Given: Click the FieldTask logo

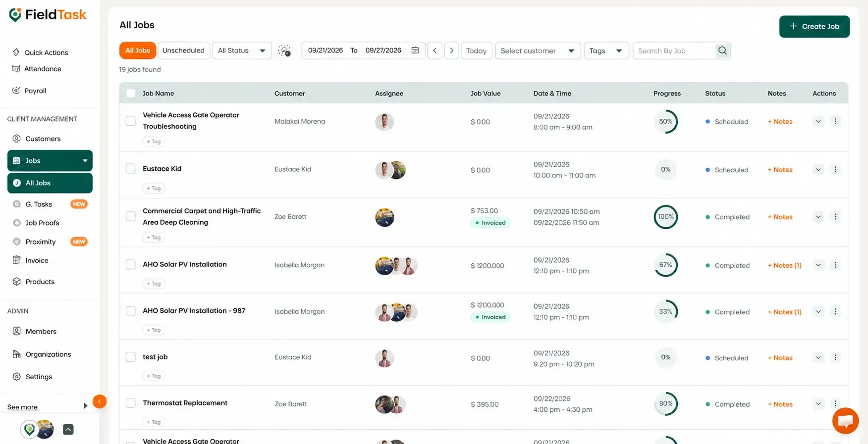Looking at the screenshot, I should click(x=48, y=15).
